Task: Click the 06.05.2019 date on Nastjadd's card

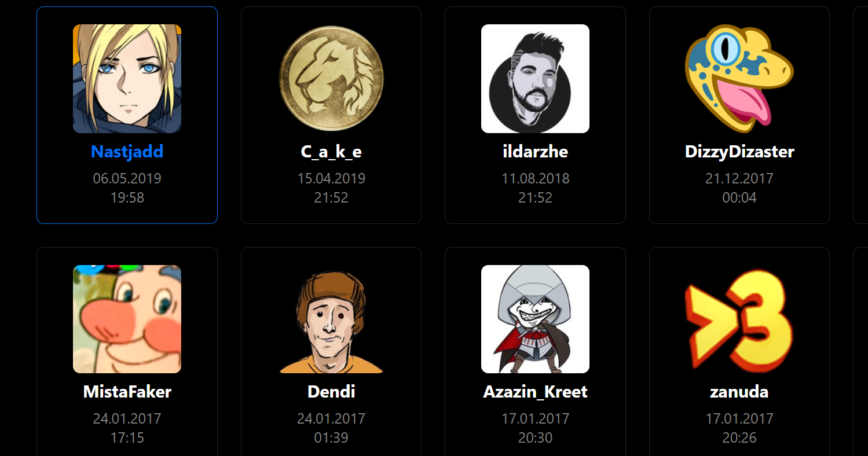Action: click(x=127, y=178)
